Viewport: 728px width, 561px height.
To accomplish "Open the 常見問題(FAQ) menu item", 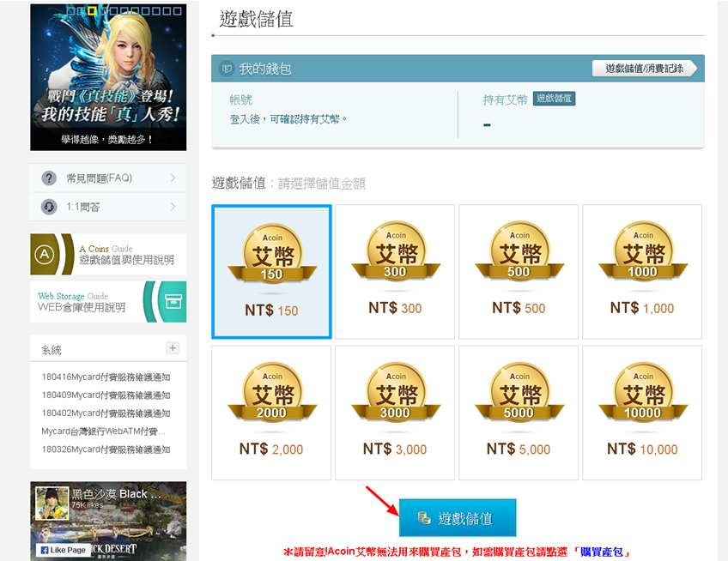I will click(x=108, y=178).
